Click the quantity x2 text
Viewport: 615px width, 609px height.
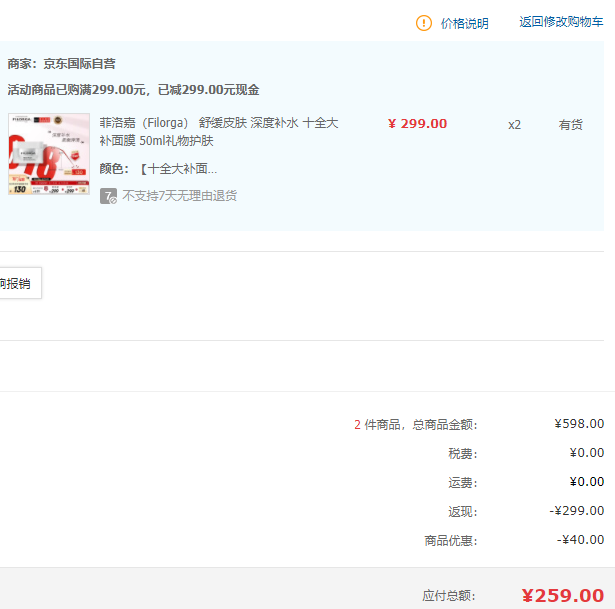point(514,125)
